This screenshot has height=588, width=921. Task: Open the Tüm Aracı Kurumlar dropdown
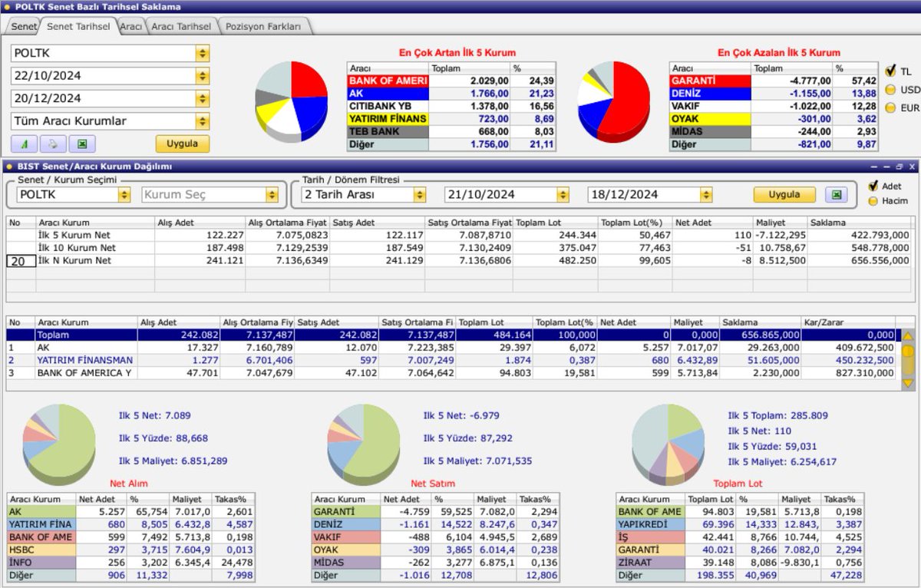(203, 121)
